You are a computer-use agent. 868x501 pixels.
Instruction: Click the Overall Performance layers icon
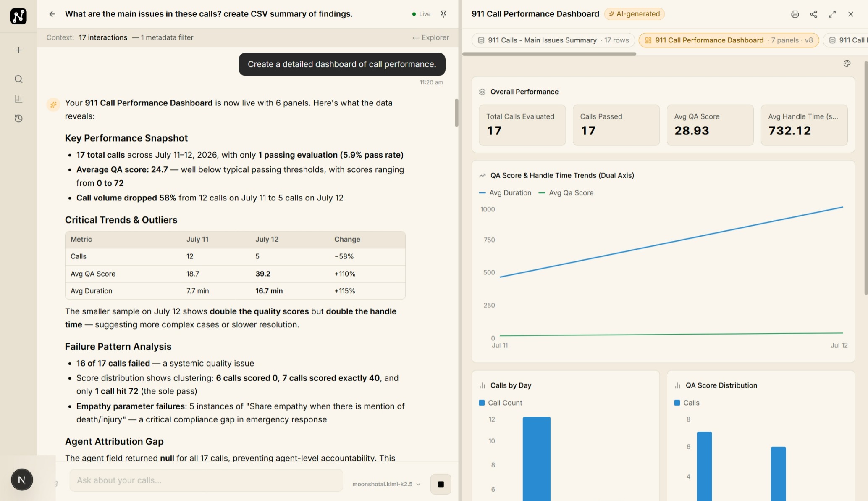[482, 92]
